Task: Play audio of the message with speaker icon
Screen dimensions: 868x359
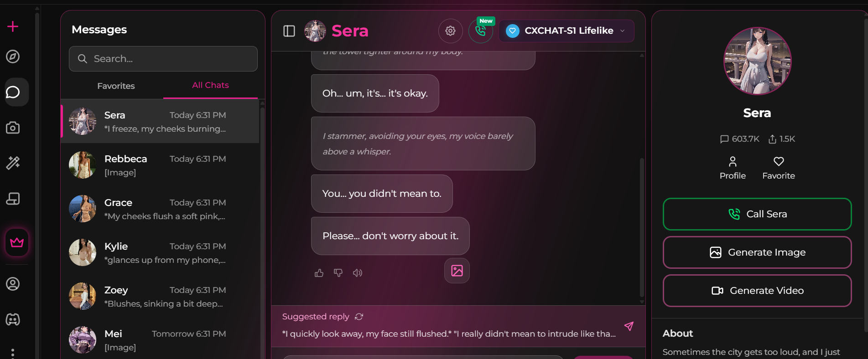Action: click(x=358, y=272)
